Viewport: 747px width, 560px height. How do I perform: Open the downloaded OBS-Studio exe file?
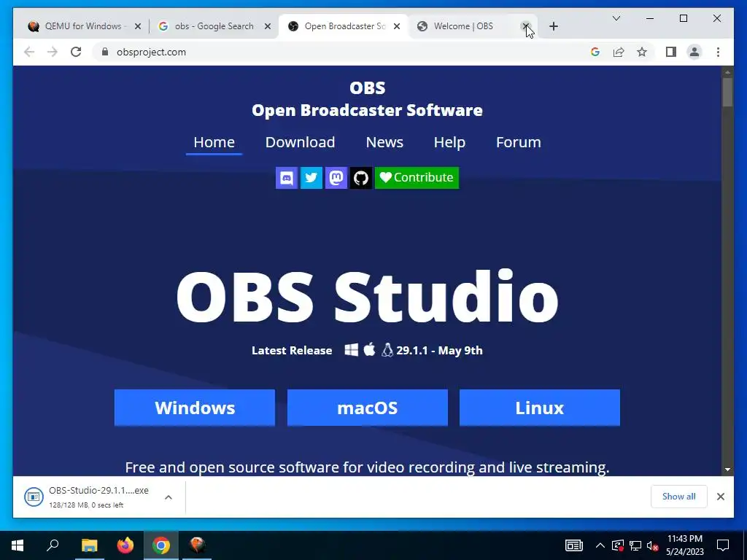coord(88,497)
